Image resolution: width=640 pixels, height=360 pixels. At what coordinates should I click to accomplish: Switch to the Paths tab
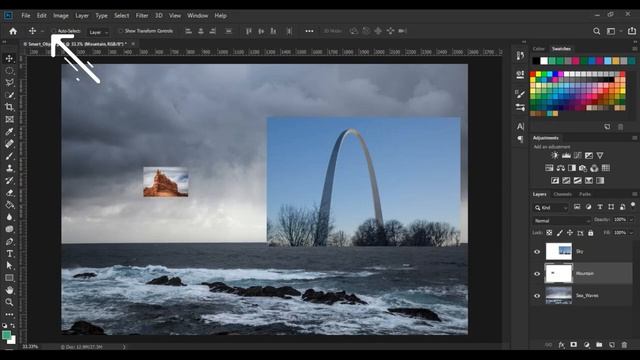click(x=585, y=194)
